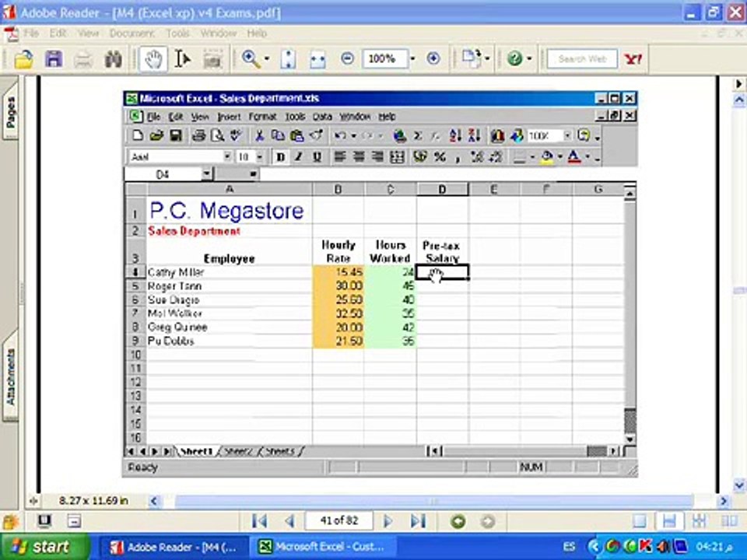Click the orange icon at bottom-left corner
This screenshot has width=747, height=560.
point(10,521)
